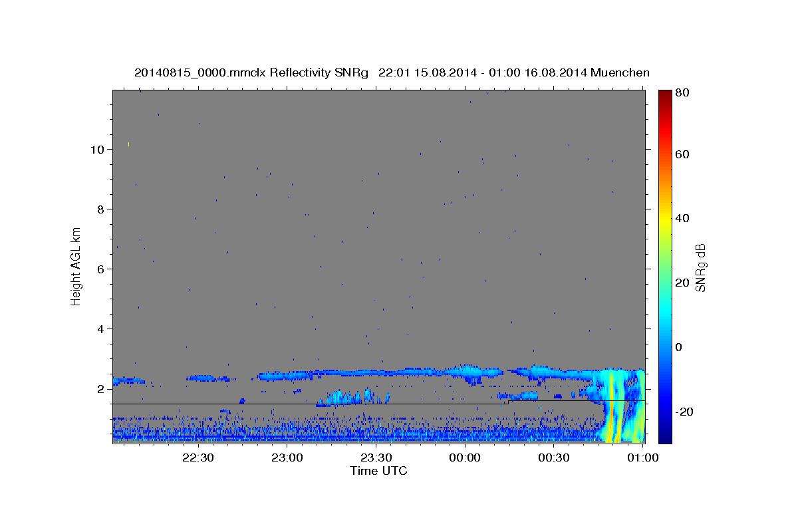Click the height tick label 2
Image resolution: width=798 pixels, height=532 pixels.
pos(102,389)
